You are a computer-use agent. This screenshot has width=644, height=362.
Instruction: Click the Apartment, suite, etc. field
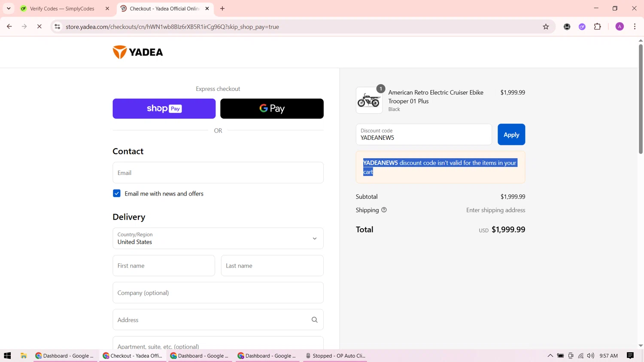point(218,343)
